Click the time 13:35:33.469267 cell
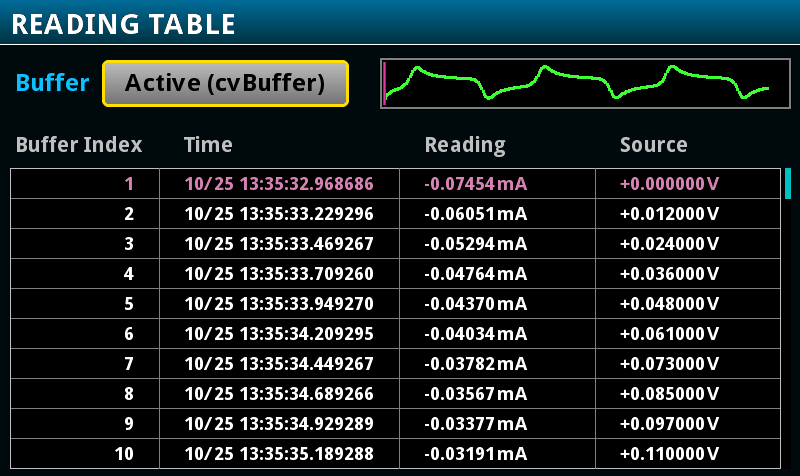This screenshot has height=476, width=800. point(279,244)
